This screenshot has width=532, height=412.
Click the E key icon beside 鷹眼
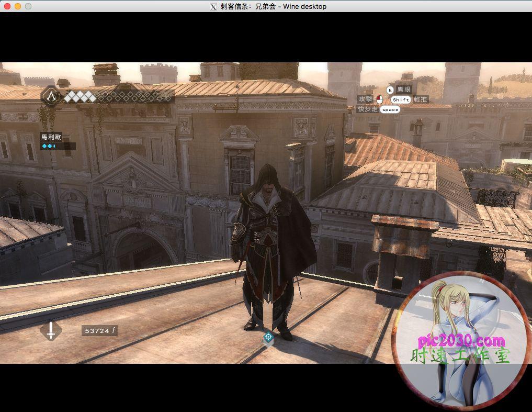(x=389, y=90)
